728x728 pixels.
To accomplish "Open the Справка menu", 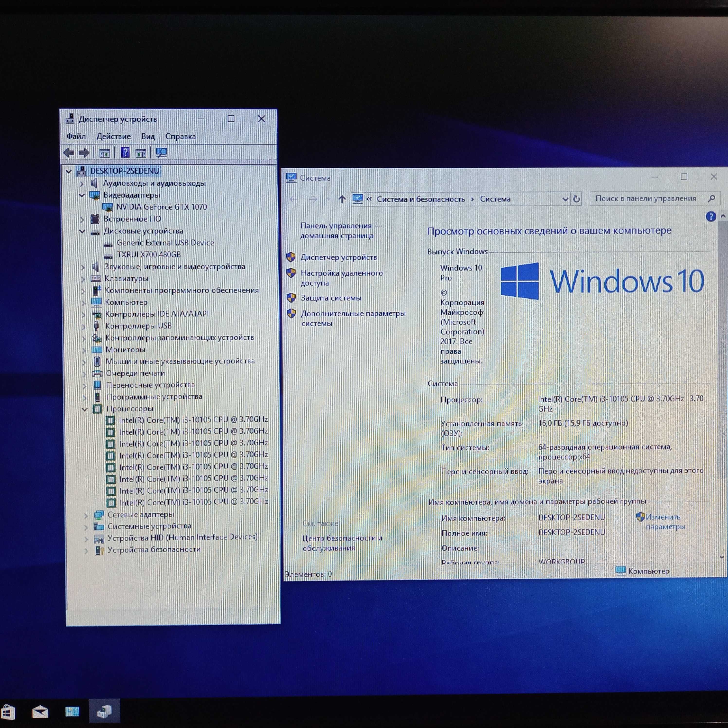I will coord(181,136).
